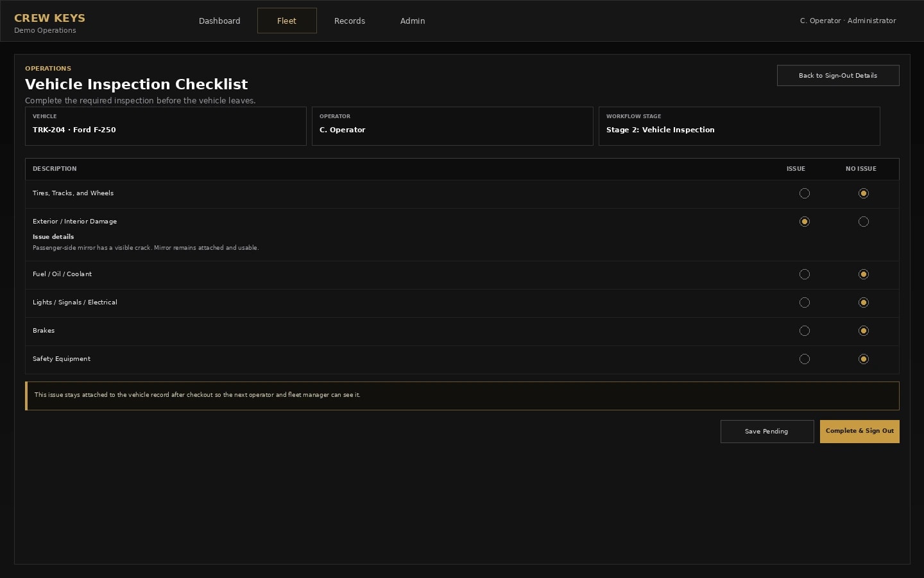924x578 pixels.
Task: Click the TRK-204 · Ford F-250 vehicle value
Action: pyautogui.click(x=74, y=130)
